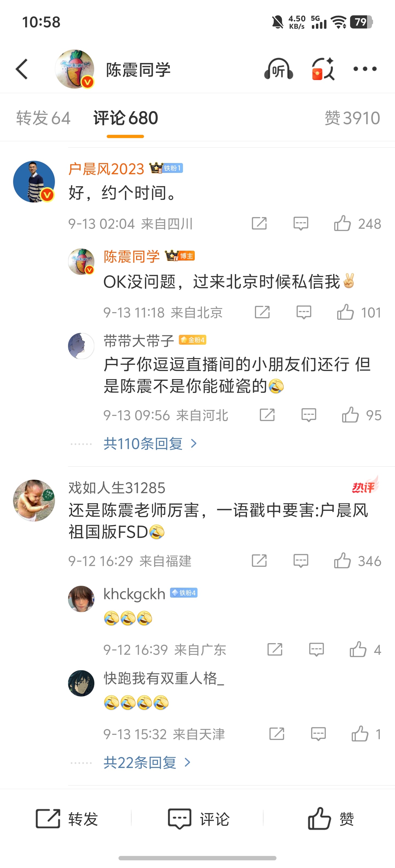
Task: Tap the reply icon on 带带大带子's comment
Action: click(x=309, y=415)
